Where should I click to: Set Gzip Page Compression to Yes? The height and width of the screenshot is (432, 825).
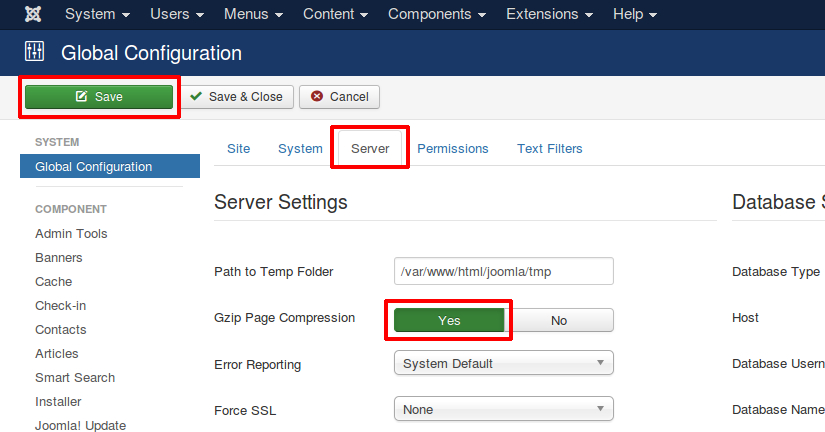(x=449, y=320)
